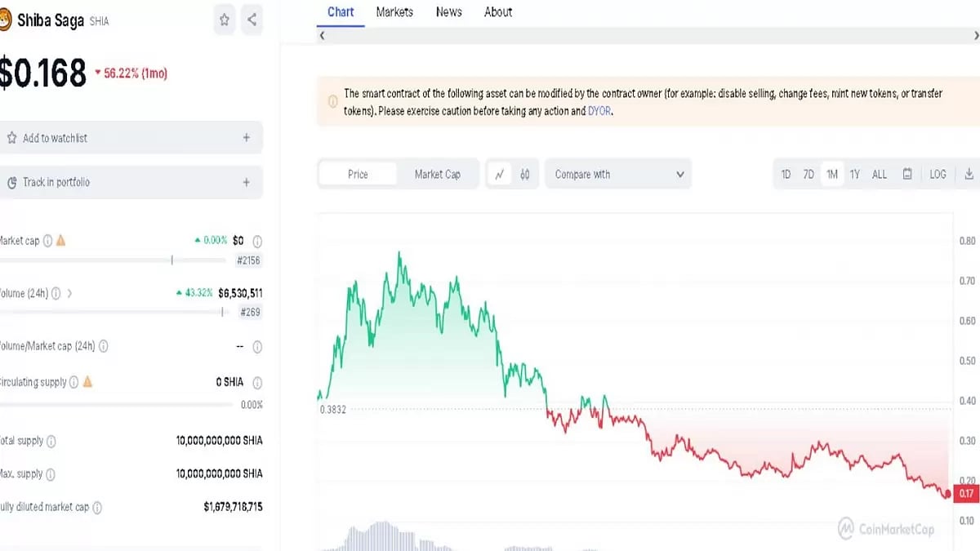This screenshot has width=980, height=551.
Task: Open the News tab
Action: tap(448, 11)
